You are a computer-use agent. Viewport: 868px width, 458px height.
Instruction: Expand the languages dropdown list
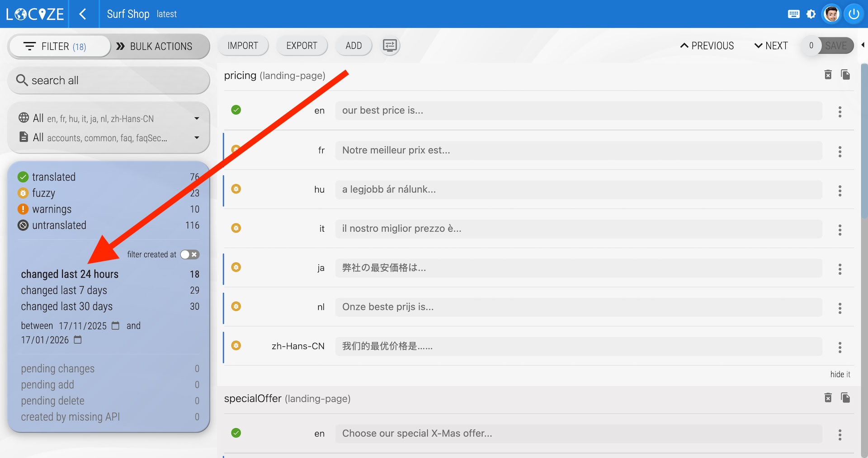pyautogui.click(x=197, y=118)
